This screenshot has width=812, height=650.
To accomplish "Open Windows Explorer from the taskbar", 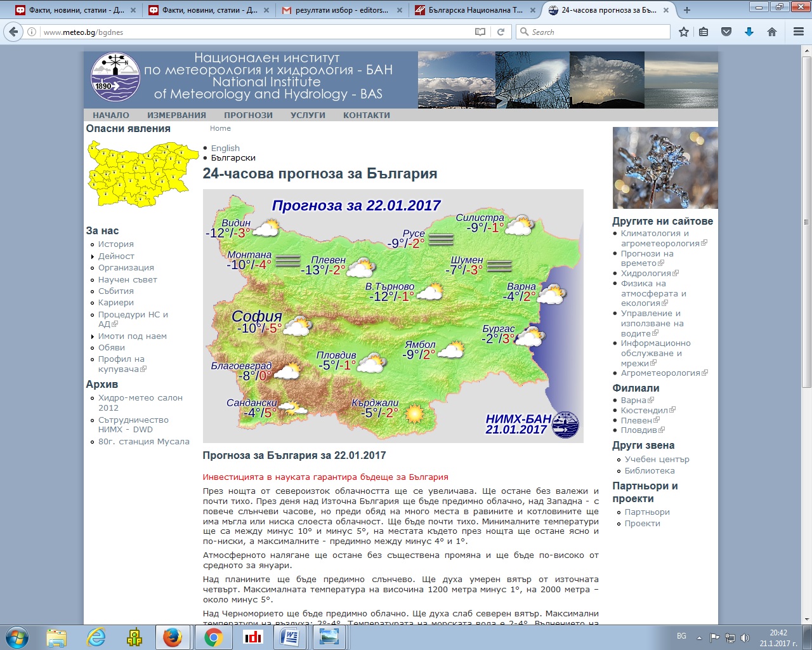I will coord(56,637).
